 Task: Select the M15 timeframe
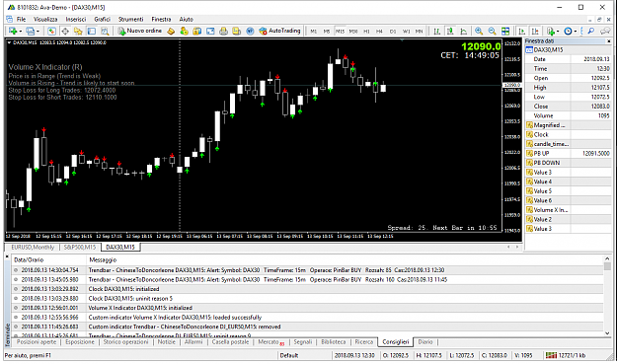tap(340, 32)
